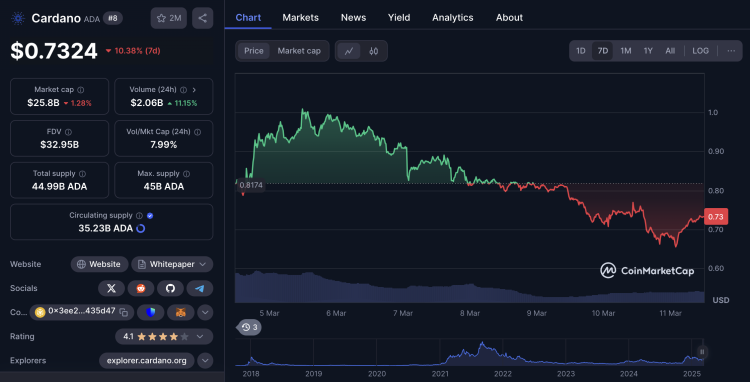Click the 35.23B ADA circulating supply
This screenshot has height=382, width=750.
click(x=106, y=229)
